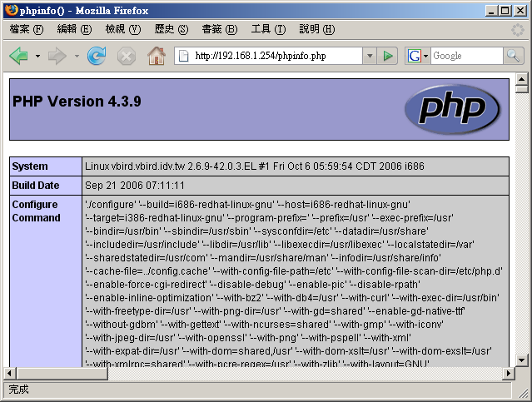Viewport: 532px width, 402px height.
Task: Click the search magnifier icon
Action: point(515,56)
